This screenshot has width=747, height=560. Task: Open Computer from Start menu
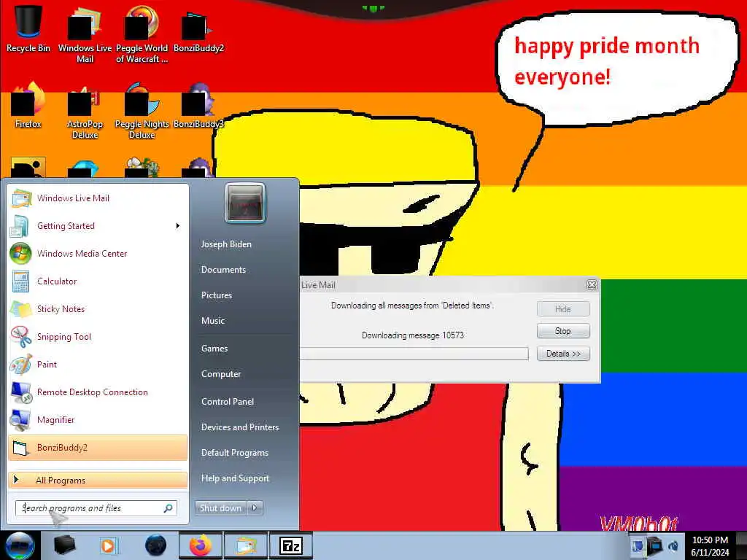pos(221,374)
